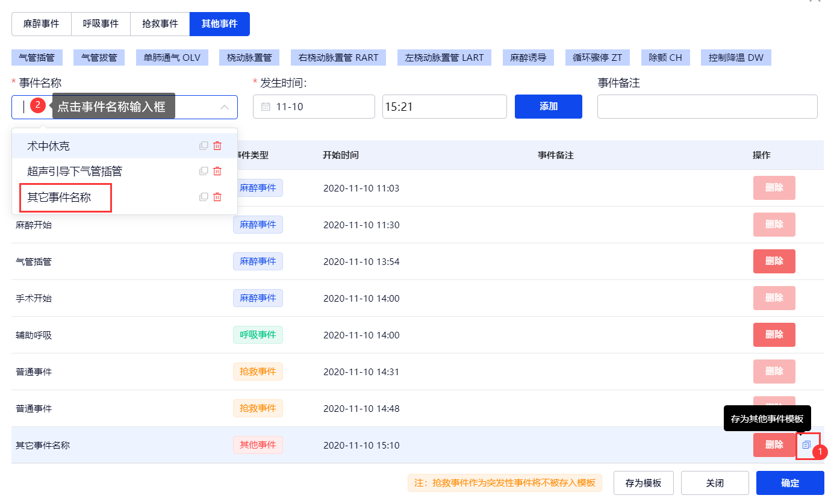
Task: Click the 操作 column header
Action: (762, 155)
